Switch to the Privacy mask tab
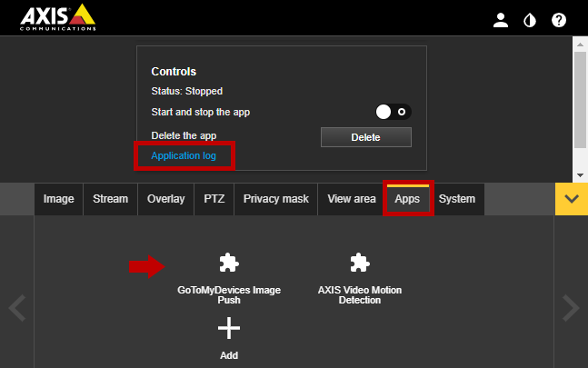588x368 pixels. (x=275, y=199)
